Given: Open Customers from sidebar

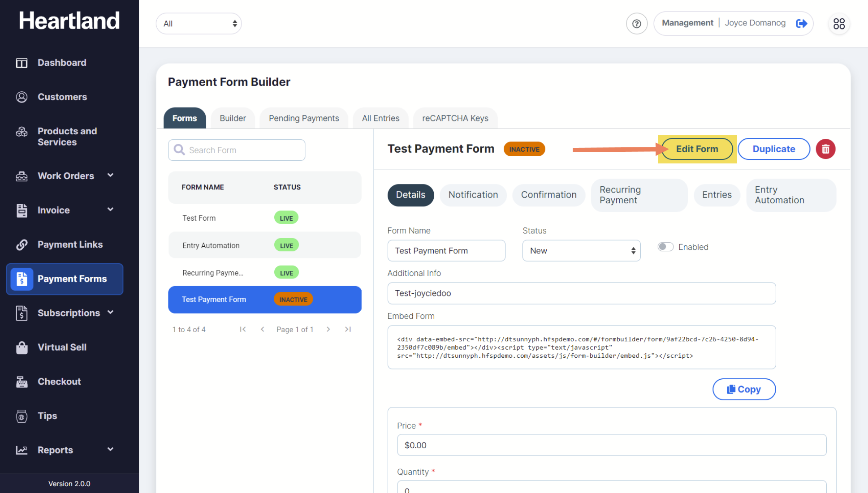Looking at the screenshot, I should 62,97.
